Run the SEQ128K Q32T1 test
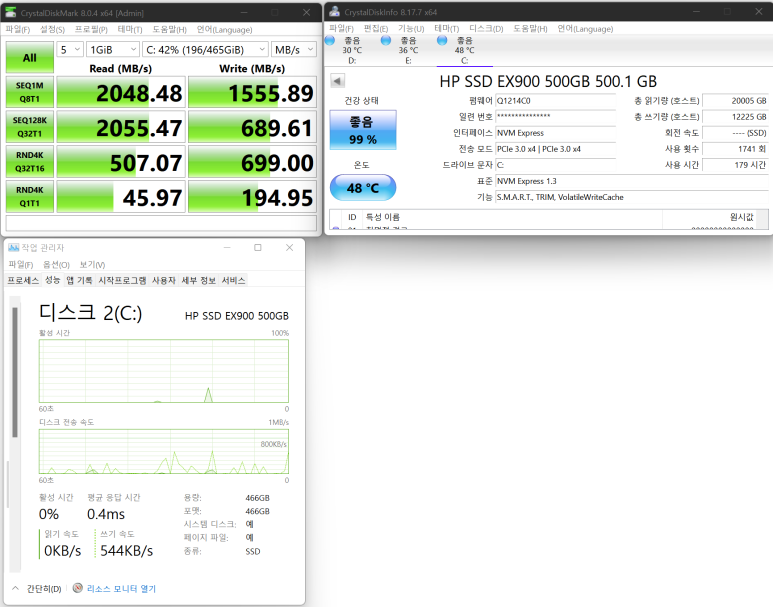Screen dimensions: 773x607 point(30,127)
